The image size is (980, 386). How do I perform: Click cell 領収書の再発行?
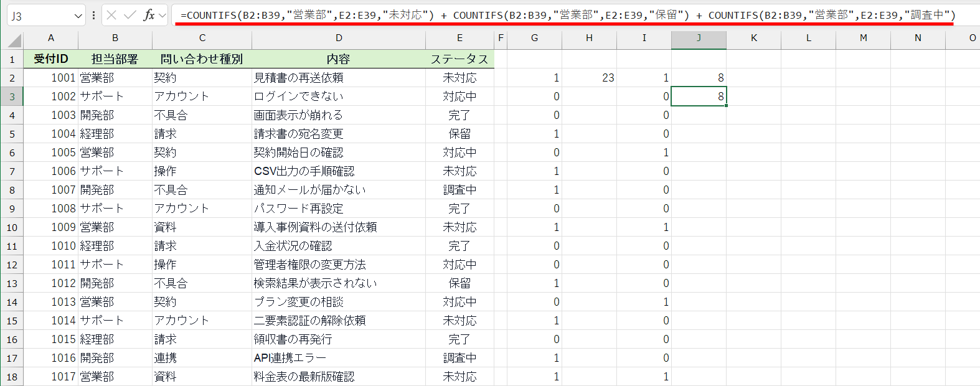pyautogui.click(x=339, y=339)
